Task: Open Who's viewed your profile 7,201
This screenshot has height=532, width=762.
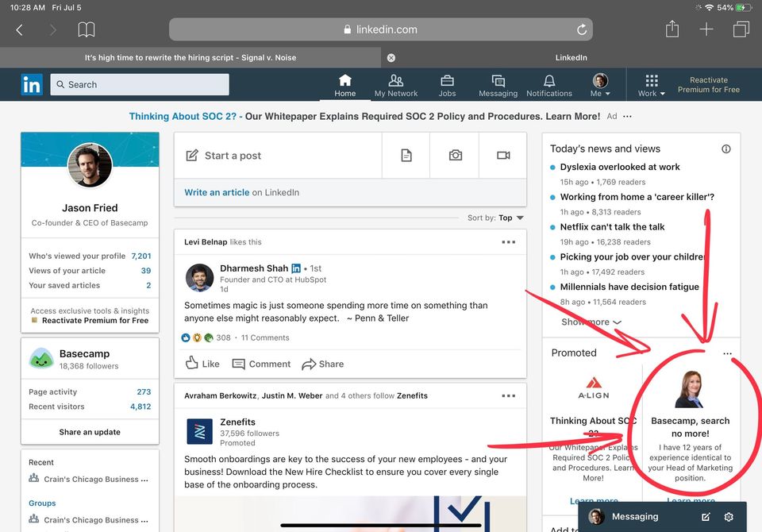Action: tap(90, 256)
